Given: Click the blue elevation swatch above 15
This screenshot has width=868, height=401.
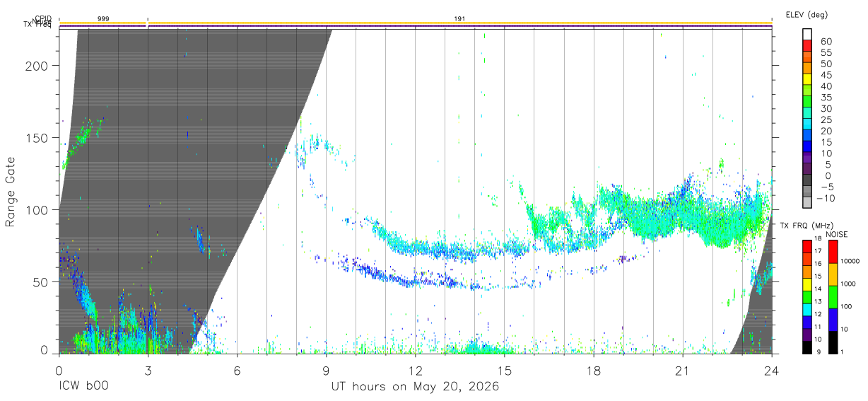Looking at the screenshot, I should point(807,135).
